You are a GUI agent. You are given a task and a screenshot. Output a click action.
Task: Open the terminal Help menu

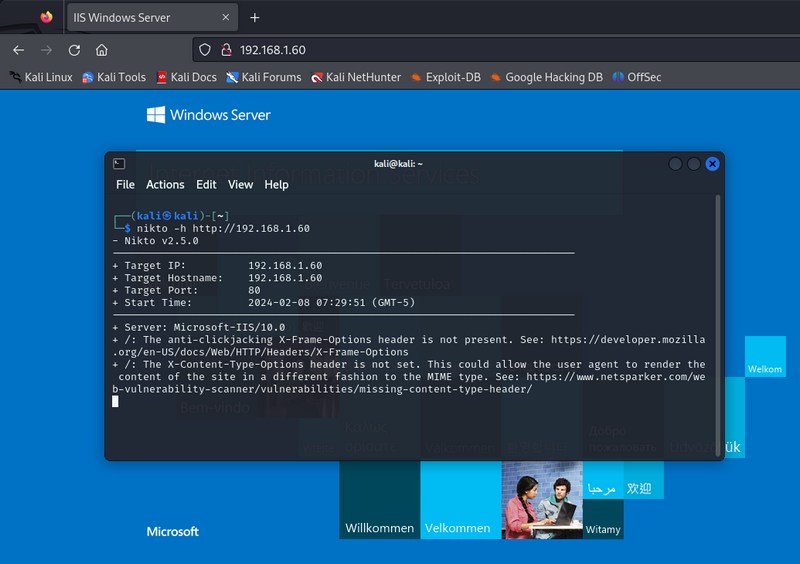click(x=276, y=185)
